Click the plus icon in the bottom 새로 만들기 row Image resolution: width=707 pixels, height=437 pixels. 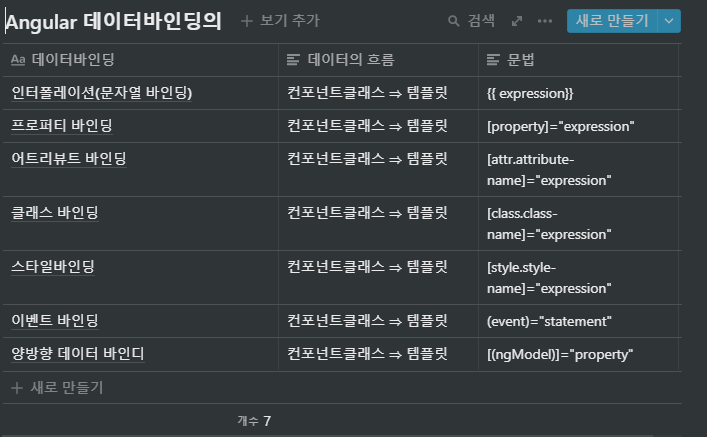[17, 388]
